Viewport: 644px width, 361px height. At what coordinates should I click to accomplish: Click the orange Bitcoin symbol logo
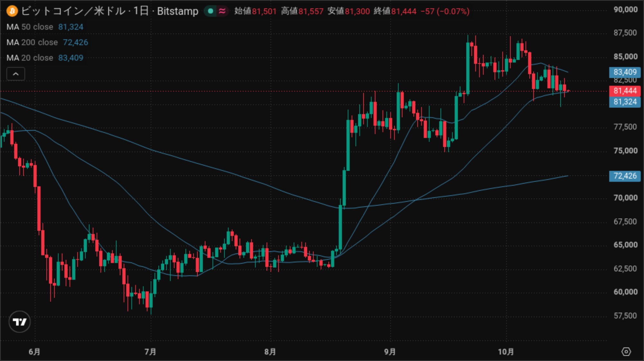[12, 11]
